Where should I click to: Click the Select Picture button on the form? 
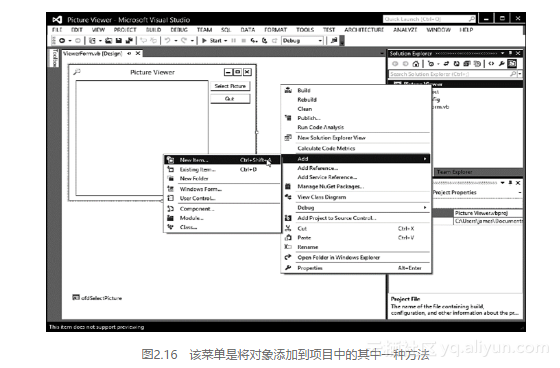tap(230, 86)
